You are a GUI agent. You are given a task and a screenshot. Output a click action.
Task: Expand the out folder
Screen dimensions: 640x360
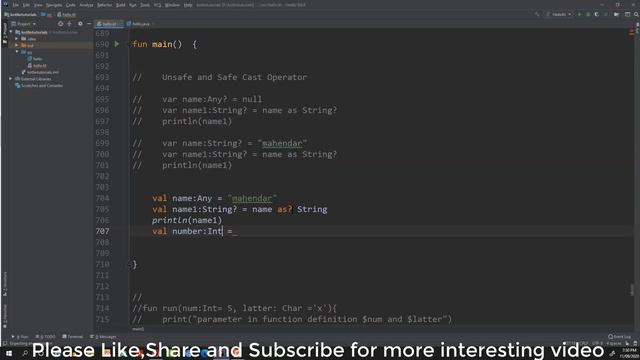[x=17, y=45]
